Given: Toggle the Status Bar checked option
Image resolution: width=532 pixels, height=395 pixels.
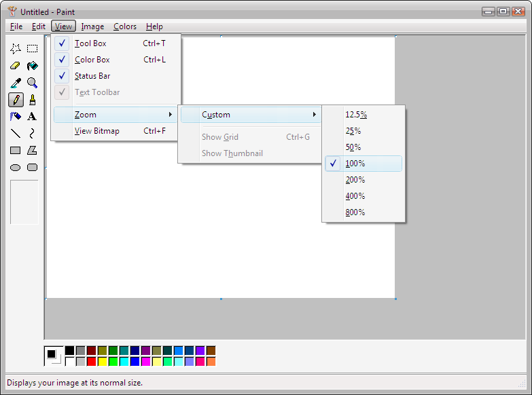Looking at the screenshot, I should pos(116,76).
